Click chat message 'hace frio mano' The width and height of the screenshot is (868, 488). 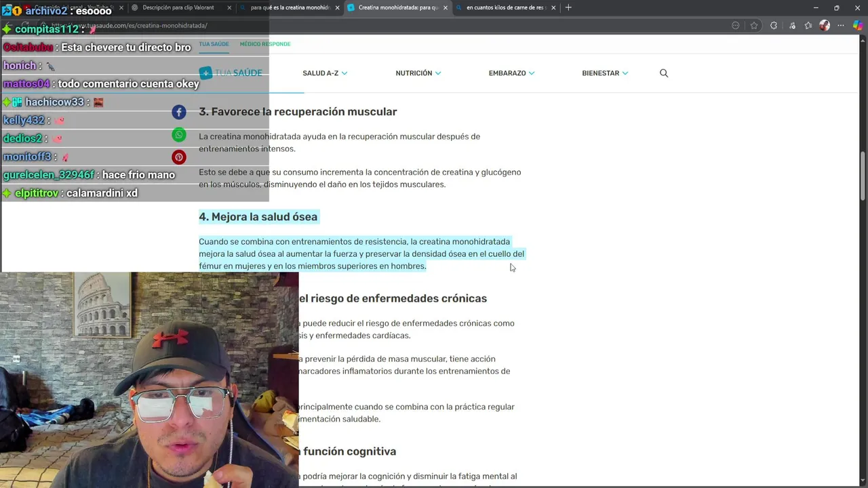tap(138, 175)
